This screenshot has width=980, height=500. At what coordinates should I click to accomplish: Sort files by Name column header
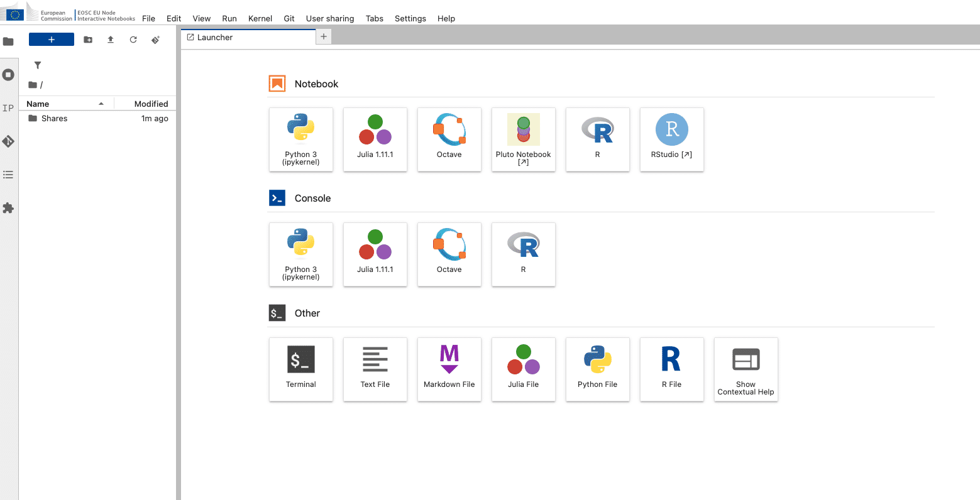click(x=66, y=104)
